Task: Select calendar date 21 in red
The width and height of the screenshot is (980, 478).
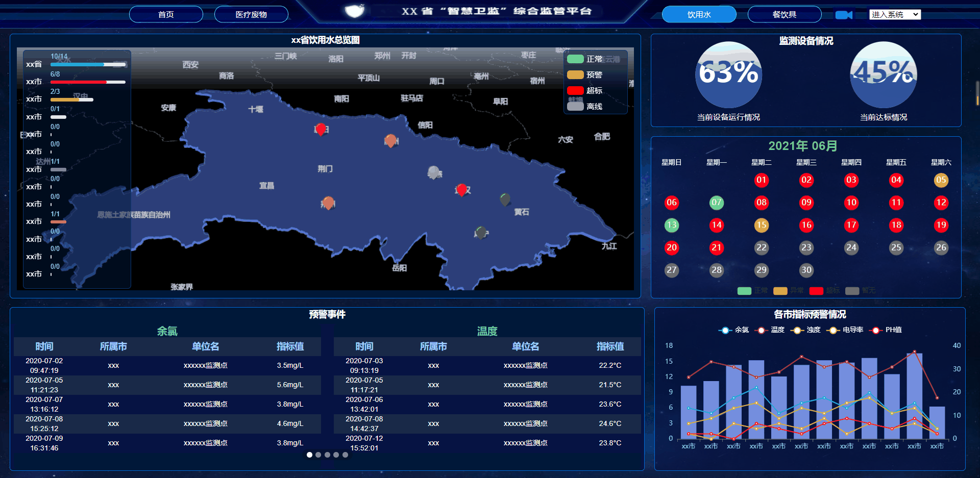Action: pyautogui.click(x=716, y=247)
